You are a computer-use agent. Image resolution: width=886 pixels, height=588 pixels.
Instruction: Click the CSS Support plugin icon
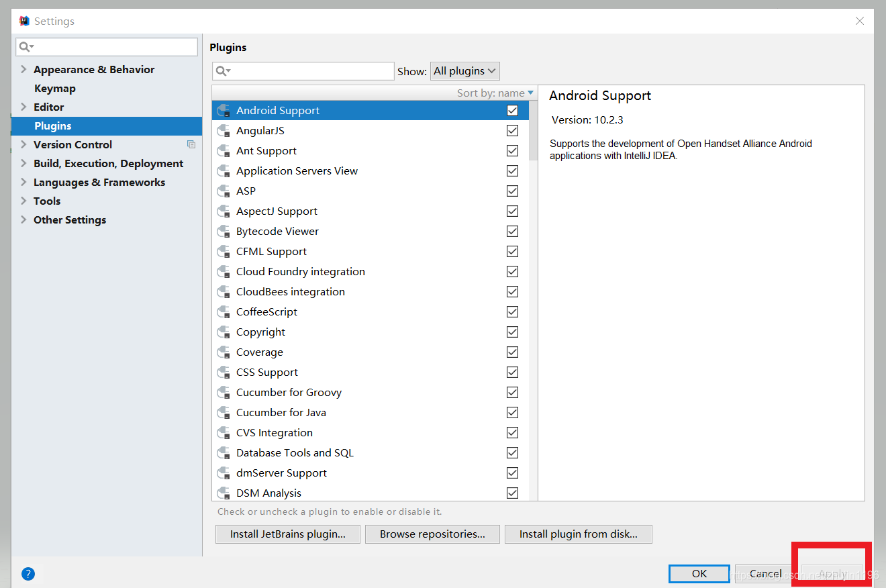[x=224, y=373]
